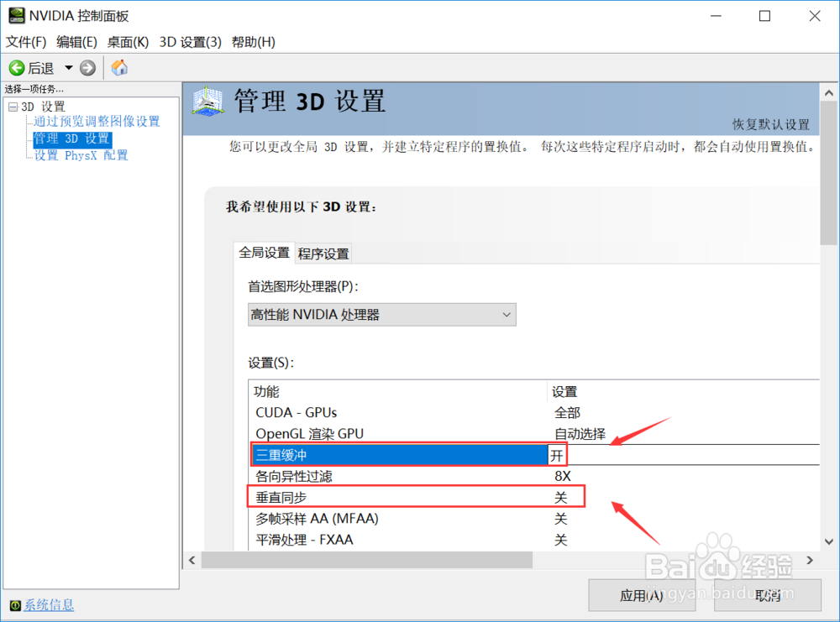Select the CUDA - GPUs row
The width and height of the screenshot is (840, 622).
[x=533, y=413]
